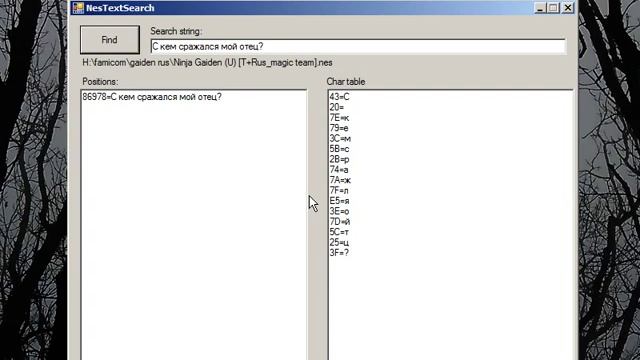
Task: Select char table row 74=а
Action: [339, 170]
